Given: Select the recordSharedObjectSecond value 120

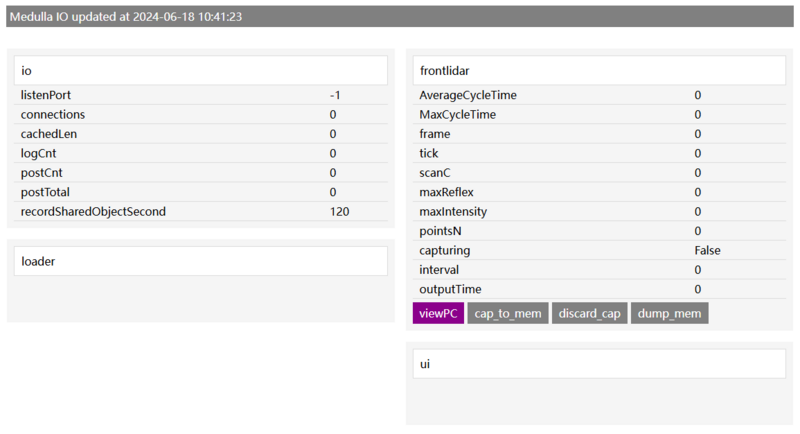Looking at the screenshot, I should 340,211.
